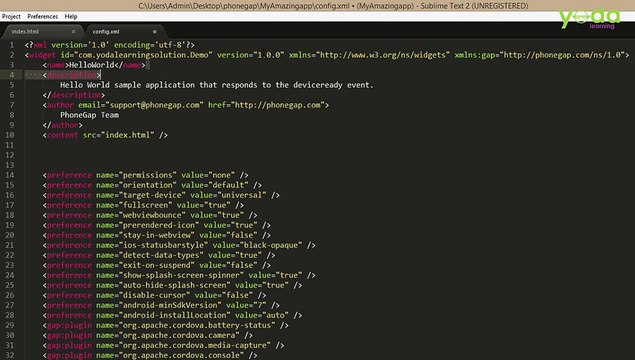Click the closing description tag
The height and width of the screenshot is (360, 635).
[x=74, y=95]
